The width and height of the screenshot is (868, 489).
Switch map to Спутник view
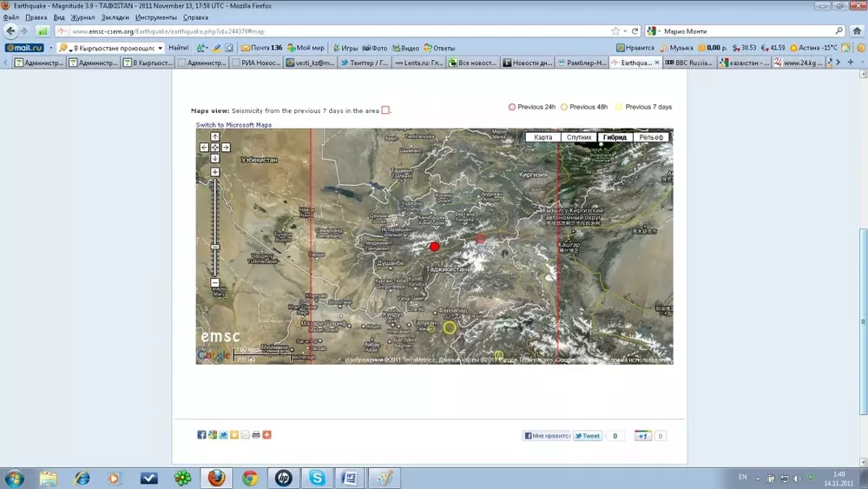[x=579, y=137]
